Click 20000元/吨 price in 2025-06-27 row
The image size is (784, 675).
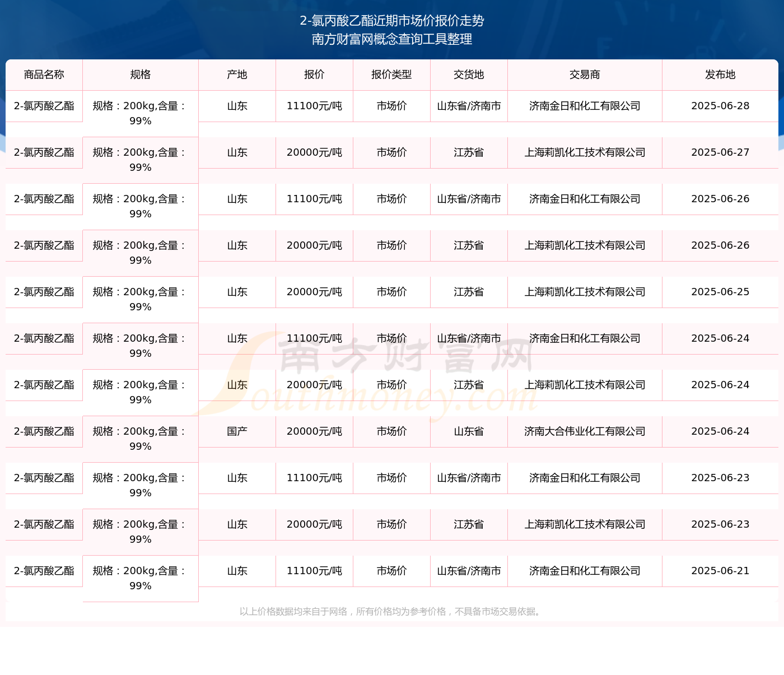click(315, 152)
